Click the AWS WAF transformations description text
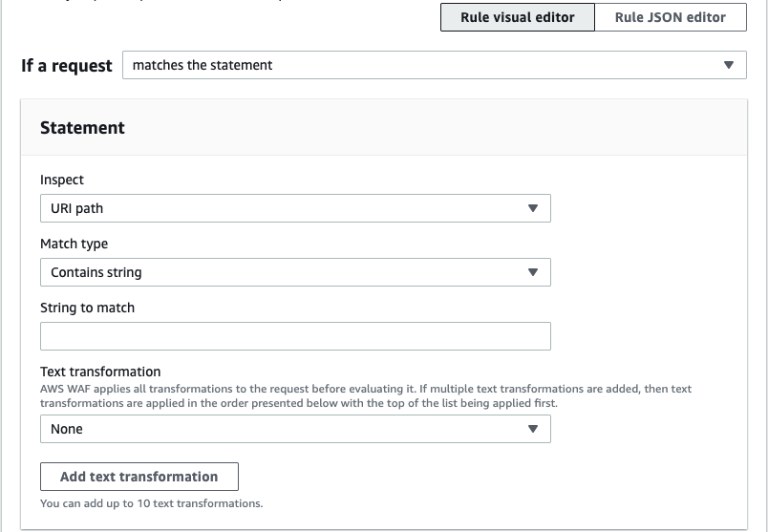This screenshot has width=768, height=532. pos(365,395)
